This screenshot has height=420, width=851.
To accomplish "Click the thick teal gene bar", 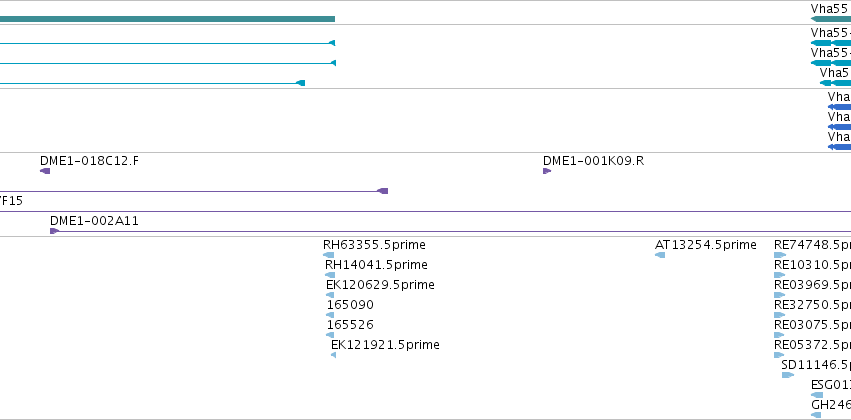I will [x=167, y=19].
